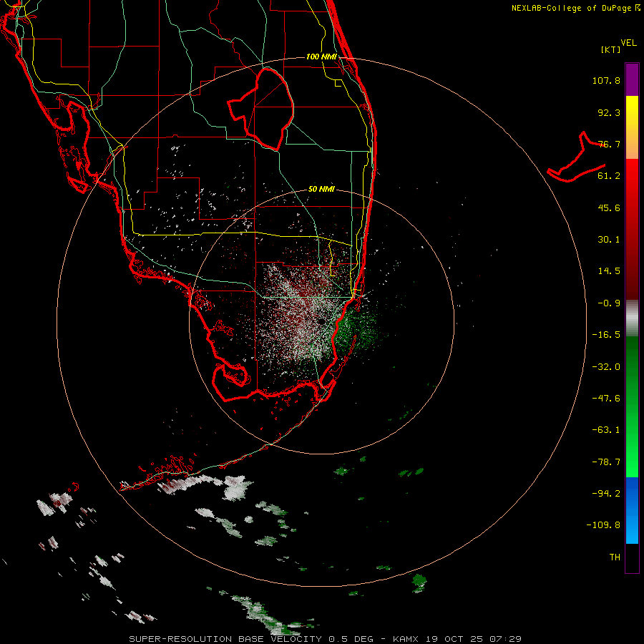
Task: Click the -0.9 velocity scale value
Action: click(x=609, y=303)
